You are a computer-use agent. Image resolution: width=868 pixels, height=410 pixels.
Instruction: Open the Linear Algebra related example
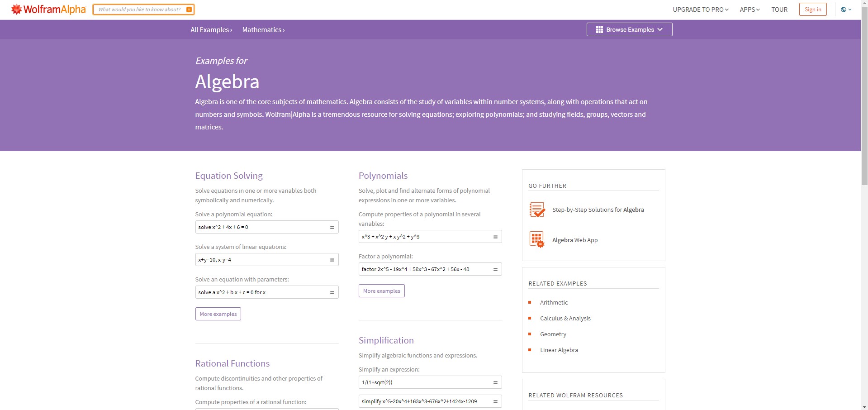(x=559, y=350)
